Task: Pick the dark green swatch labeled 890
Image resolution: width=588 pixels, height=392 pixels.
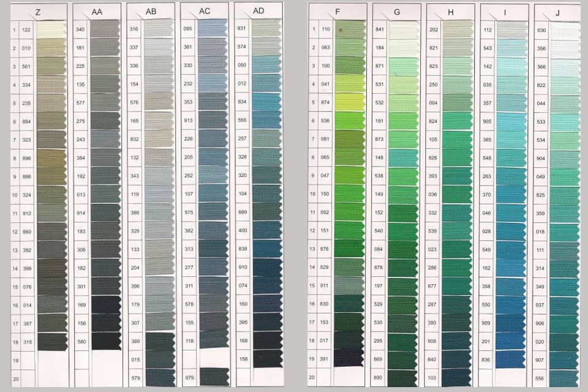Action: click(x=402, y=377)
